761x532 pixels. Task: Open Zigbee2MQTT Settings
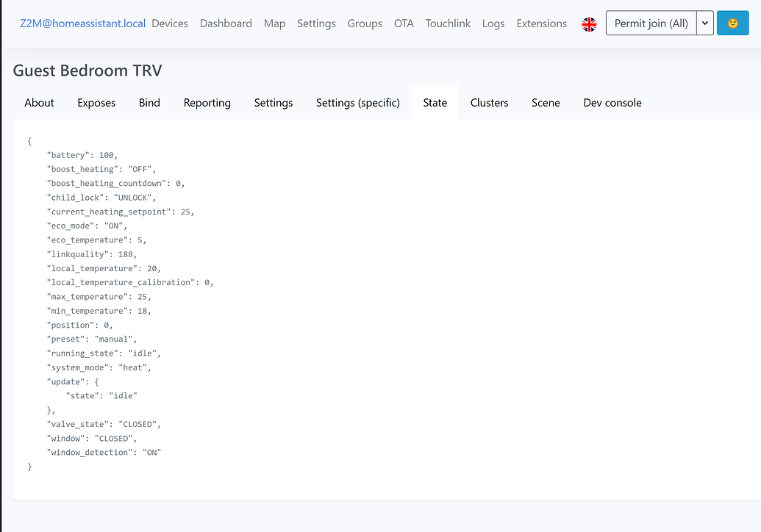coord(316,23)
